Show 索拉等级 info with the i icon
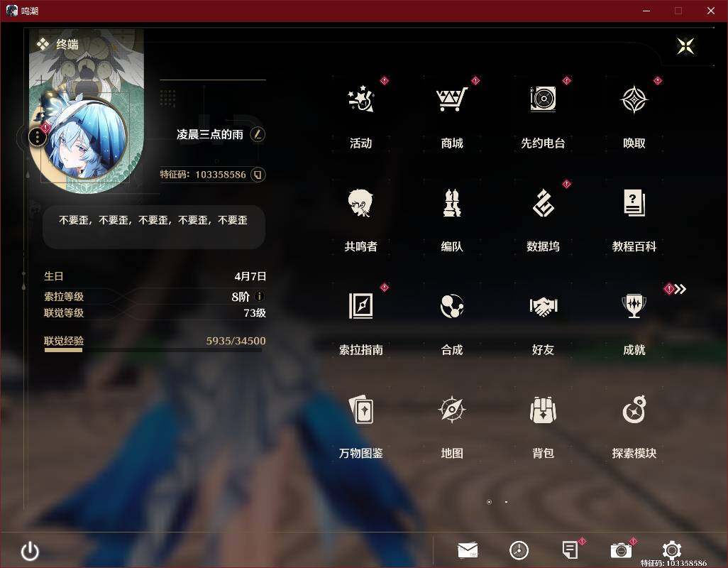 click(x=260, y=296)
